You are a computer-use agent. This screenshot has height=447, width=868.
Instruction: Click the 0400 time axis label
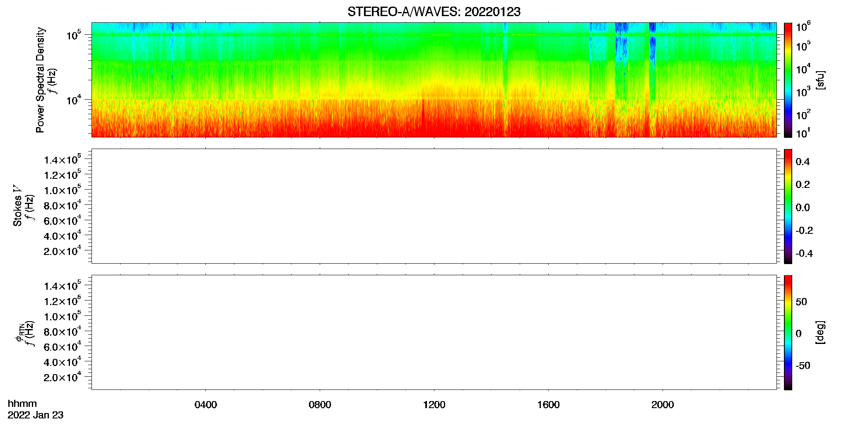(x=206, y=405)
